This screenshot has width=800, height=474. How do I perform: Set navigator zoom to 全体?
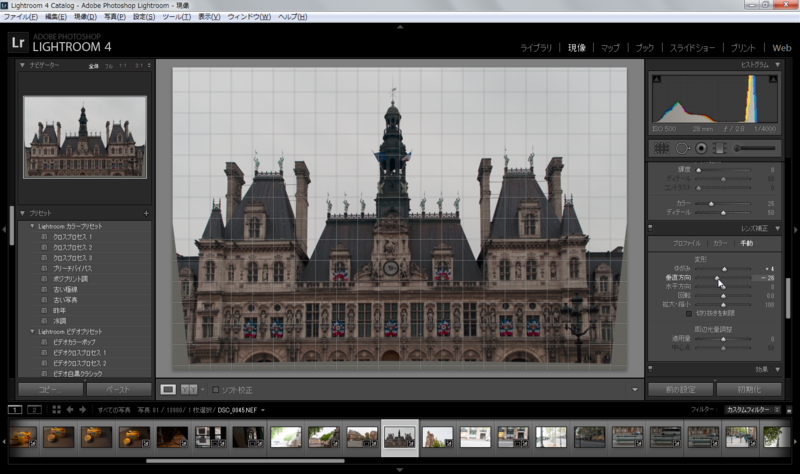(93, 66)
